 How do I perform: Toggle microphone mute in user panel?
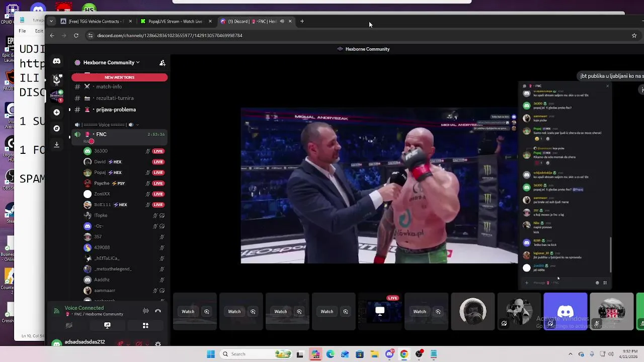point(121,344)
